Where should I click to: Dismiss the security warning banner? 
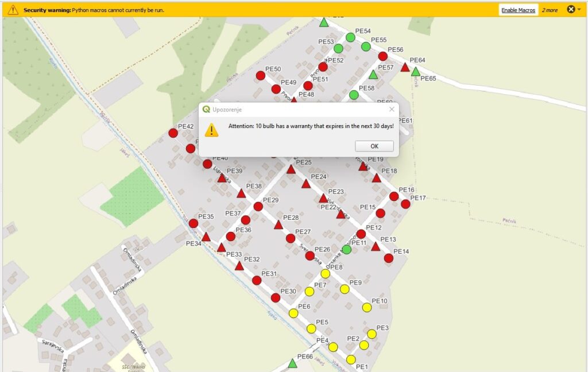click(x=570, y=9)
